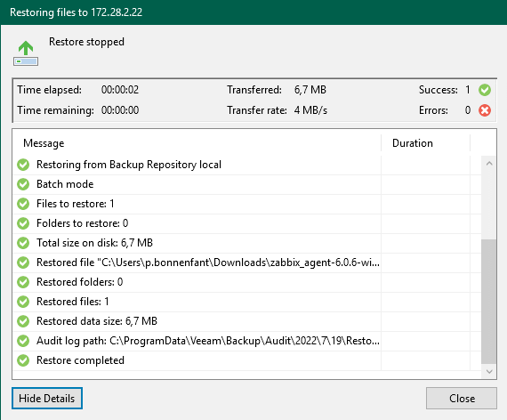Select 'Total size on disk: 6,7 MB' row
The height and width of the screenshot is (420, 507).
(x=247, y=243)
